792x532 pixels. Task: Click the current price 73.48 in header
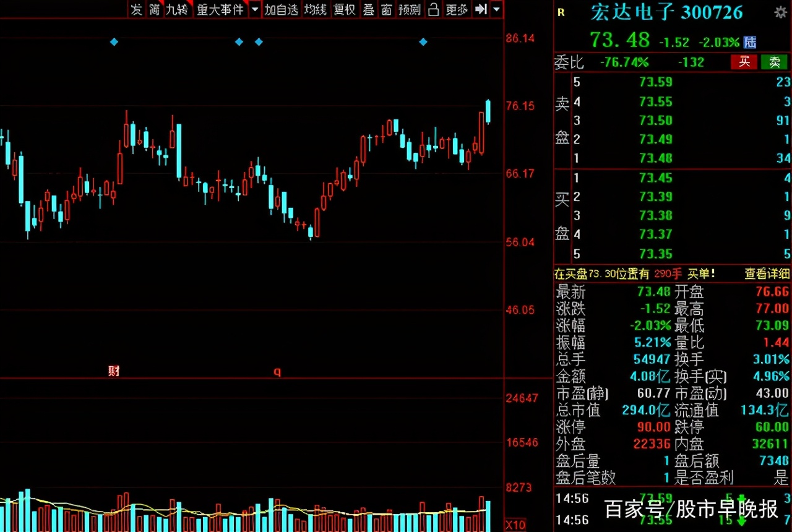point(619,40)
